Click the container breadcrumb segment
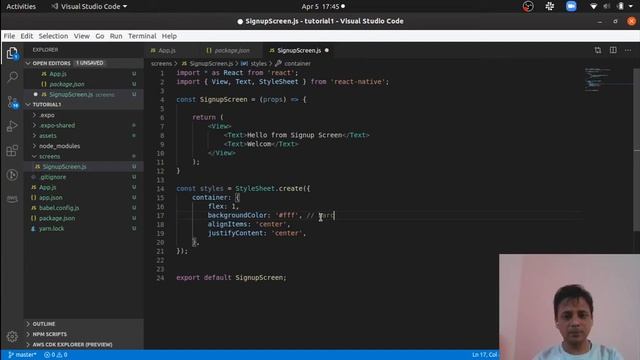This screenshot has width=640, height=360. (297, 64)
